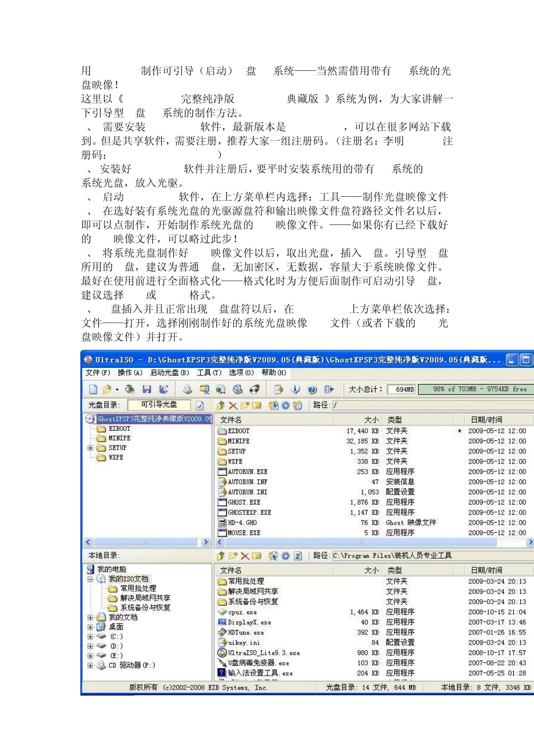The width and height of the screenshot is (534, 756).
Task: Sort disc files by 类型 column header
Action: tap(418, 420)
